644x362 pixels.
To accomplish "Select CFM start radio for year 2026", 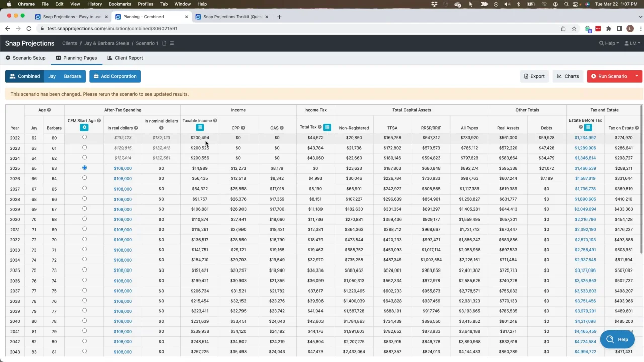I will tap(84, 178).
